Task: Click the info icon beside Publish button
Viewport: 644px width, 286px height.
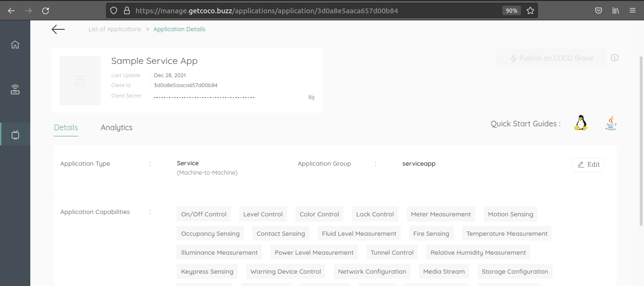Action: point(615,58)
